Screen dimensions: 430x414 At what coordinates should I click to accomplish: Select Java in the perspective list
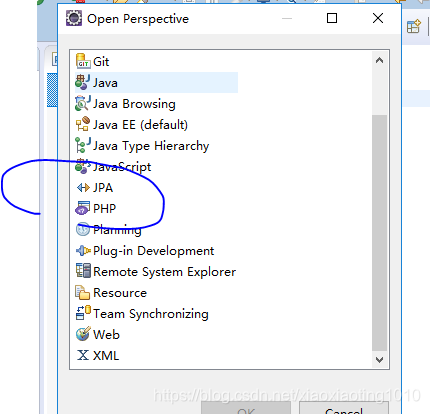(x=105, y=83)
